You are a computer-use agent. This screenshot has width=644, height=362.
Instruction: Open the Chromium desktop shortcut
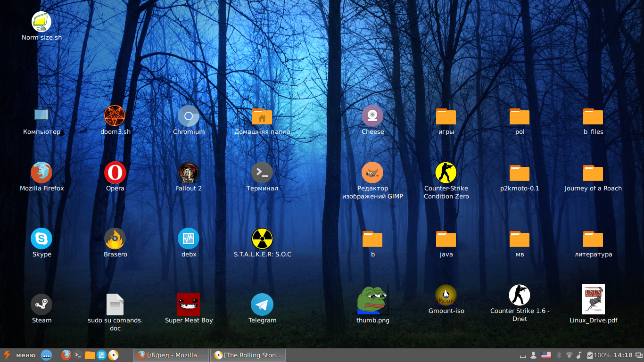tap(189, 116)
